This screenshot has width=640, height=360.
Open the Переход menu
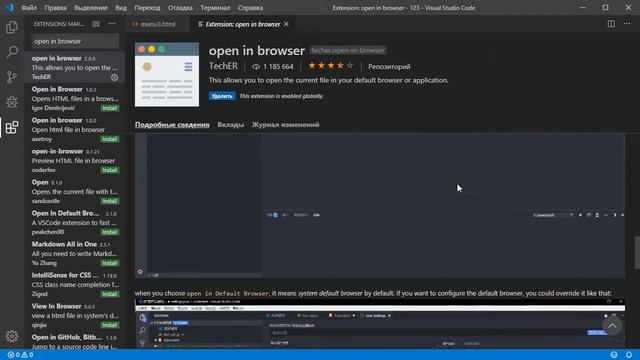[147, 8]
